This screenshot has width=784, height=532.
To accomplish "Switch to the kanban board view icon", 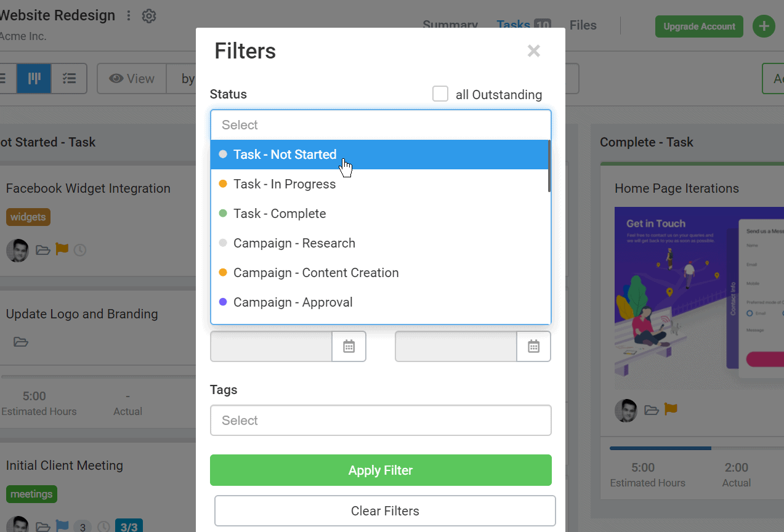I will pyautogui.click(x=34, y=78).
